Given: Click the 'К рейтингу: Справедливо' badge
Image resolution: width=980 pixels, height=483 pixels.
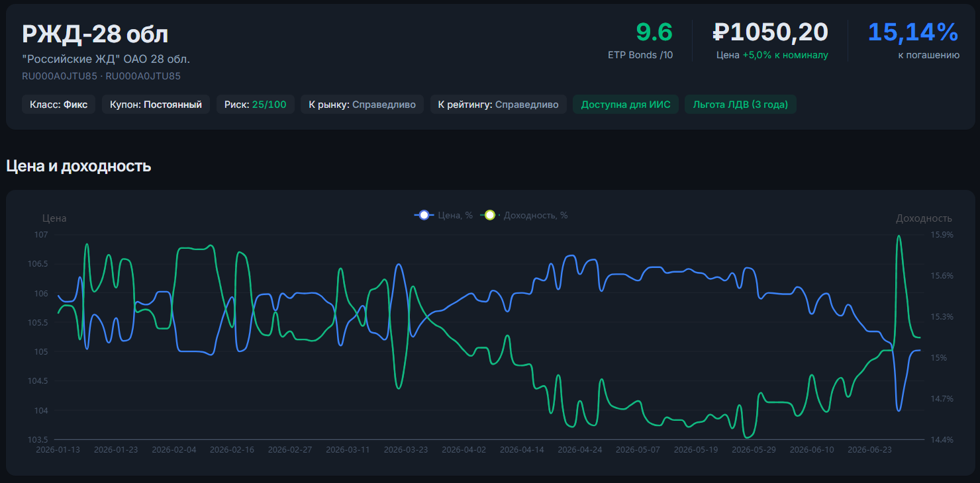Looking at the screenshot, I should pyautogui.click(x=498, y=105).
